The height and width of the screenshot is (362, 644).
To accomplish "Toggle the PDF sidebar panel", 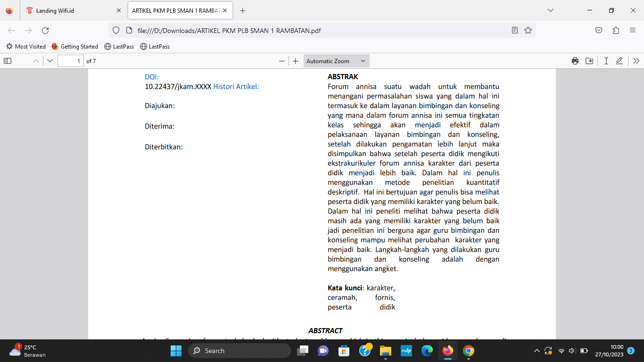I will point(8,61).
